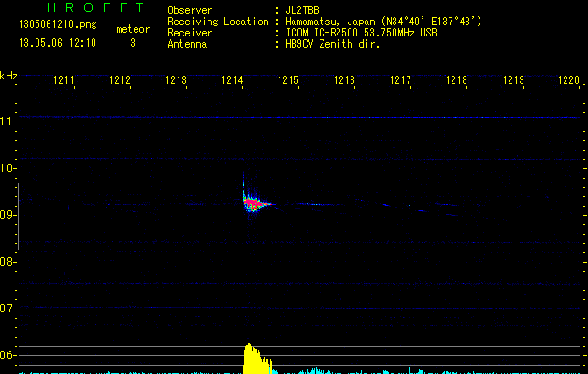
Task: Click the observer callsign JL2TBB
Action: click(x=305, y=9)
